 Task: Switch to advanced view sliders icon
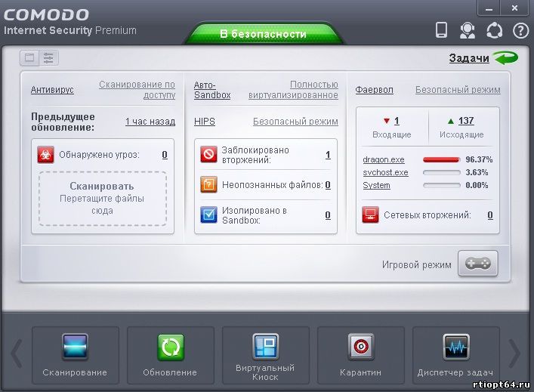(x=48, y=57)
